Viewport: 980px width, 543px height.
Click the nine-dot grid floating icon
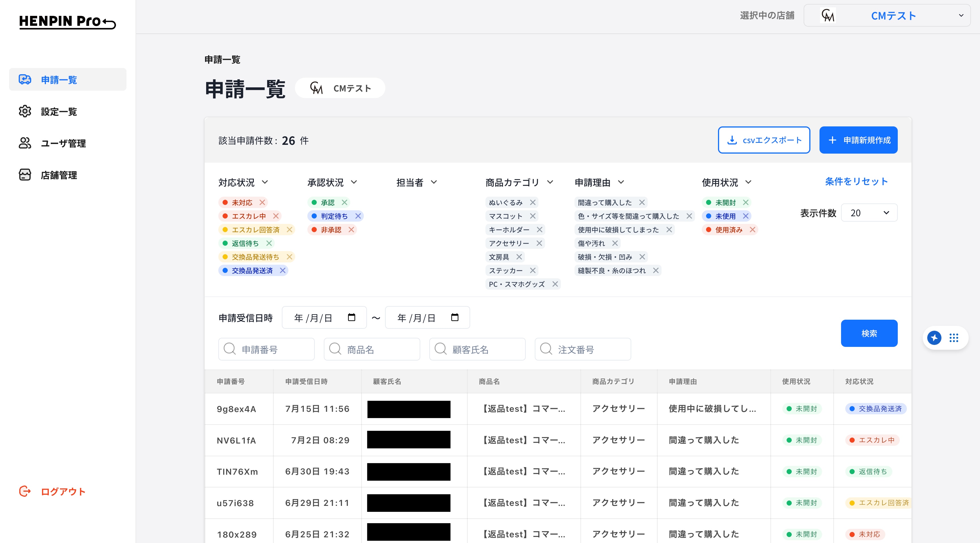coord(954,338)
